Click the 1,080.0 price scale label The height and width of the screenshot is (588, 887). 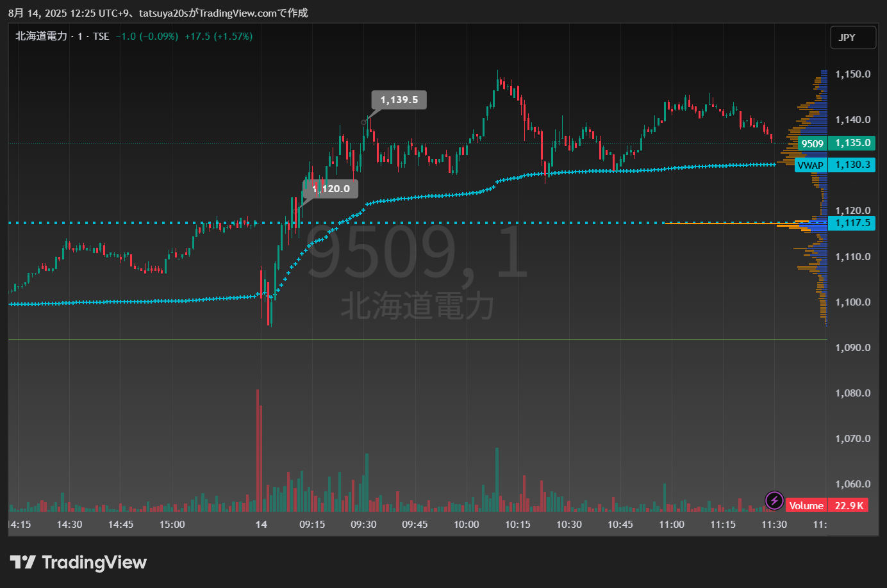(852, 393)
